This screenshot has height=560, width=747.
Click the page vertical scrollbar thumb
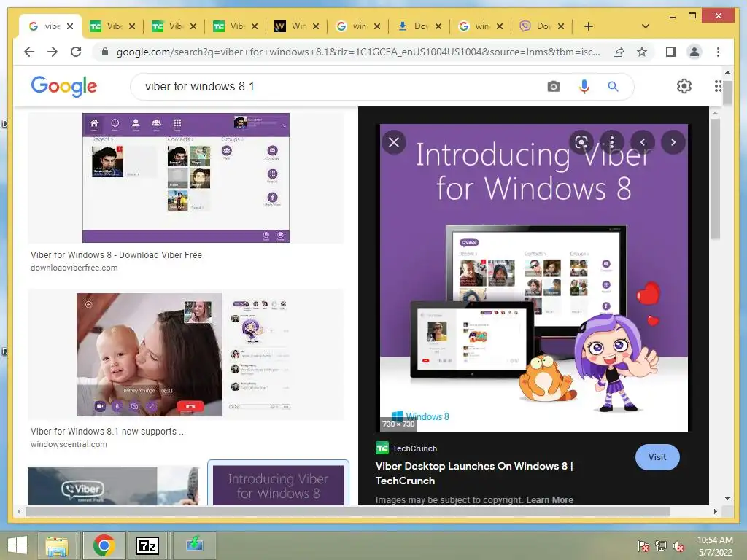point(727,92)
